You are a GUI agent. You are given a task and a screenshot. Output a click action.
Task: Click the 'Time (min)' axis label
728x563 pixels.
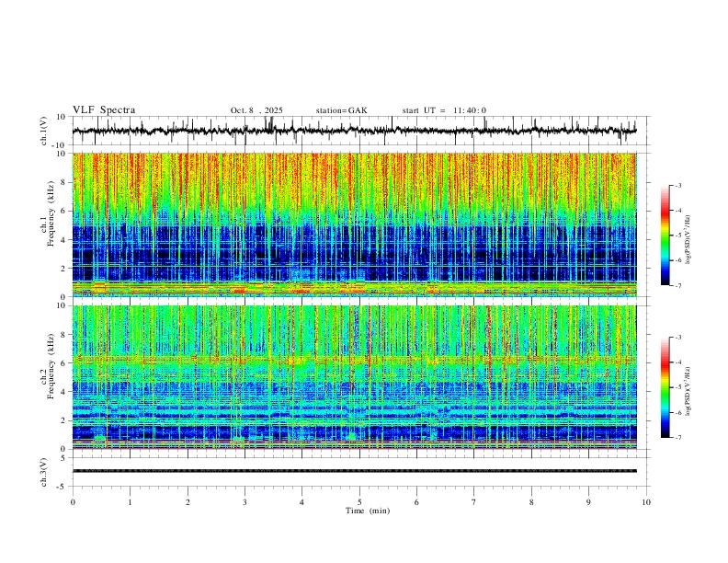[x=368, y=511]
